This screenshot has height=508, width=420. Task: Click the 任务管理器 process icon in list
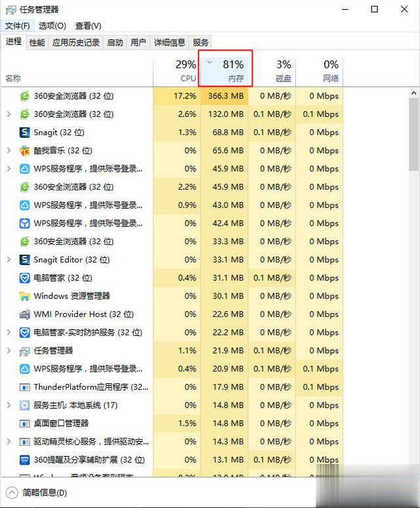[25, 350]
